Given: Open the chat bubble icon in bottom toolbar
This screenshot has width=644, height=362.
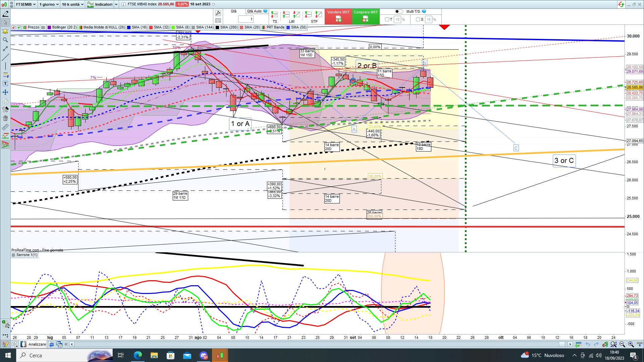Looking at the screenshot, I should click(51, 344).
